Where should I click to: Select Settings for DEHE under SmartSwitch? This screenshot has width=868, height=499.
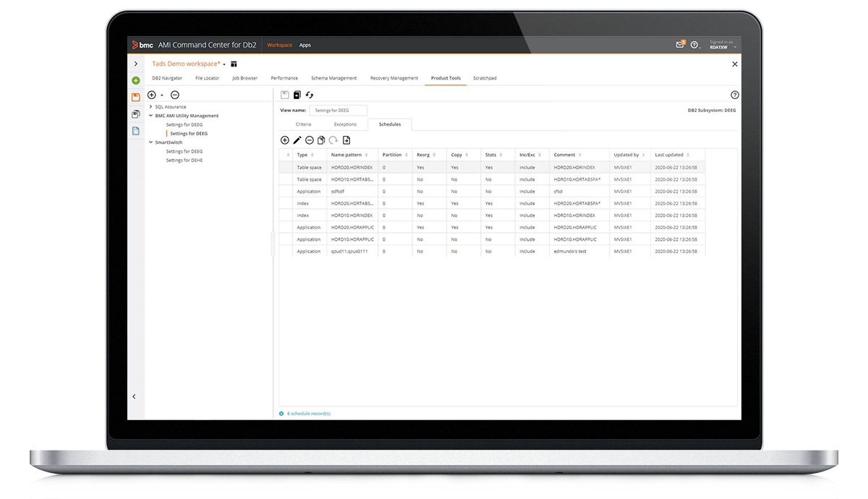(x=184, y=160)
